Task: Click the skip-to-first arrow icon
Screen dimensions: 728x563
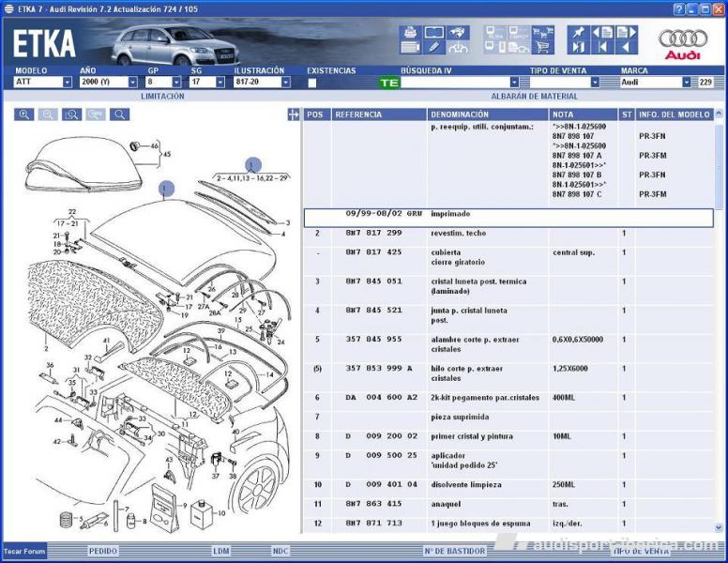Action: coord(602,47)
